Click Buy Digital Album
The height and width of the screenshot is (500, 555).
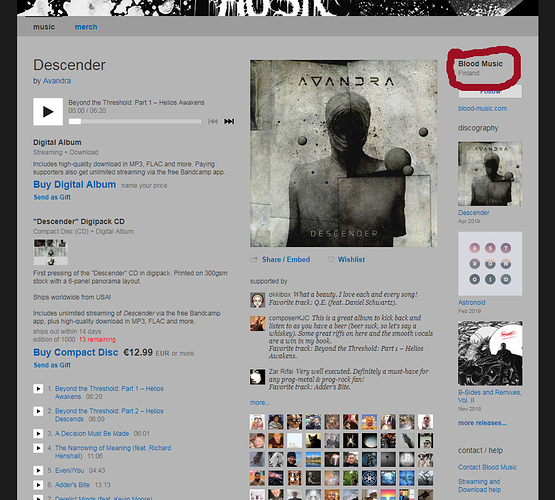click(75, 185)
